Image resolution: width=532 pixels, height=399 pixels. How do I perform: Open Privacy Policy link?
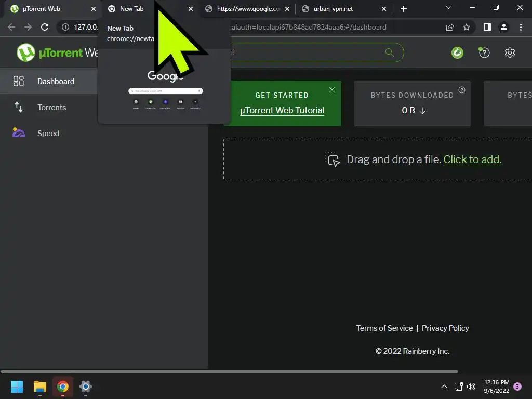(x=445, y=328)
